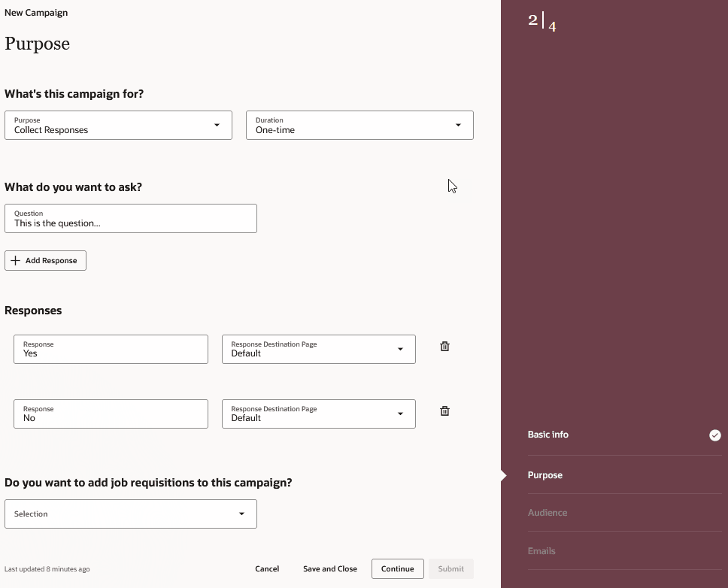The height and width of the screenshot is (588, 728).
Task: Jump to the Audience step
Action: click(x=548, y=513)
